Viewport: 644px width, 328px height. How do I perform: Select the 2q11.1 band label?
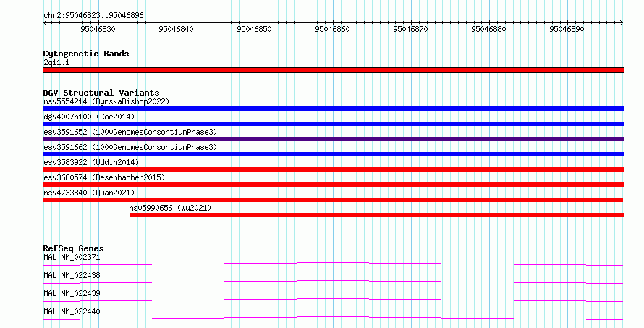56,62
